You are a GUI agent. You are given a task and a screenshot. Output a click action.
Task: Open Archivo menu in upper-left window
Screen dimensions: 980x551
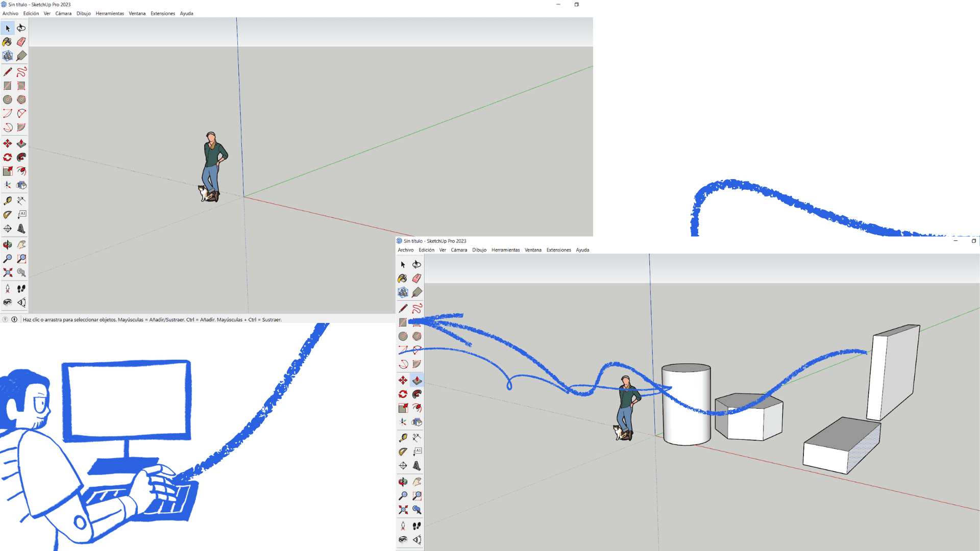(10, 14)
